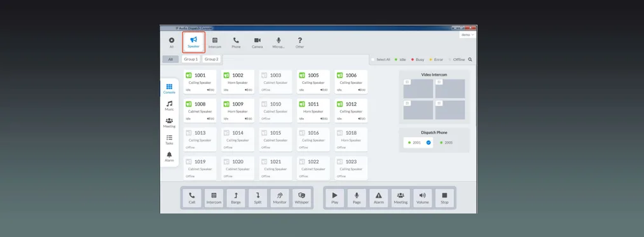The width and height of the screenshot is (644, 237).
Task: Trigger the Alarm button in bottom toolbar
Action: tap(379, 198)
